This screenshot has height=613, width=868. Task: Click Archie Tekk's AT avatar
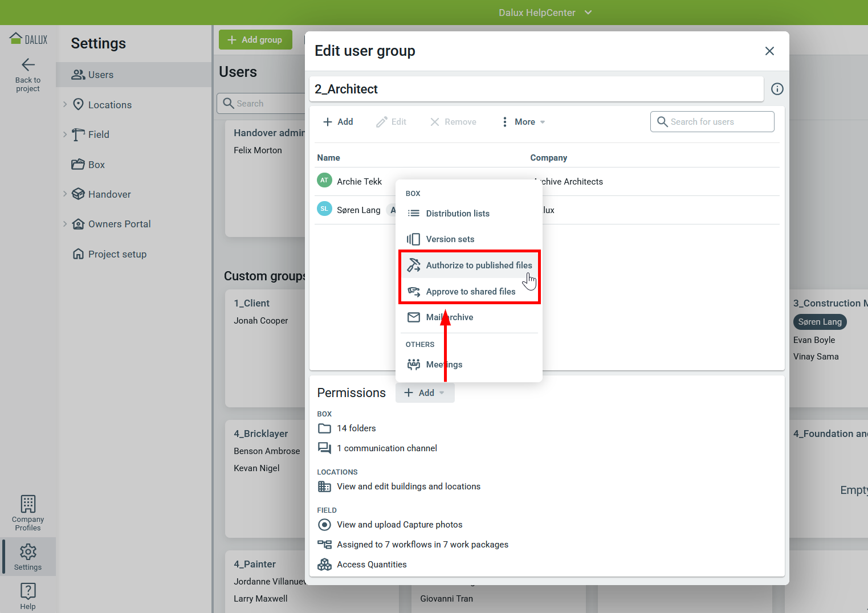point(324,181)
